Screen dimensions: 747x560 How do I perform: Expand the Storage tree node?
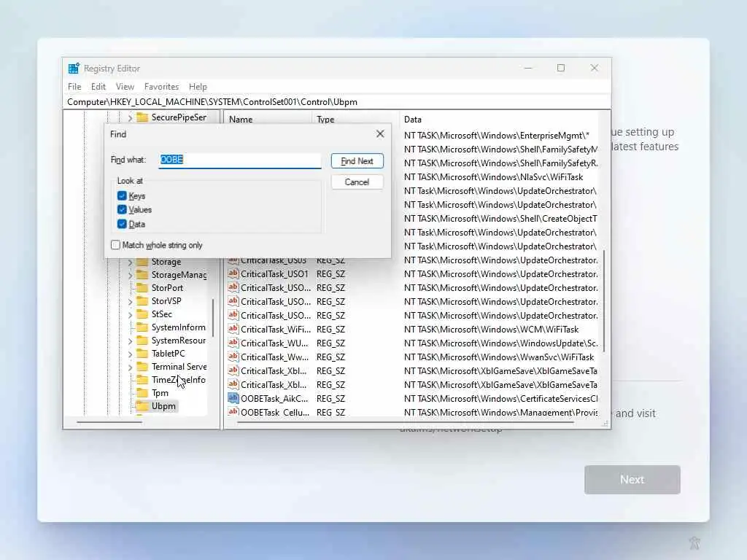pyautogui.click(x=130, y=262)
